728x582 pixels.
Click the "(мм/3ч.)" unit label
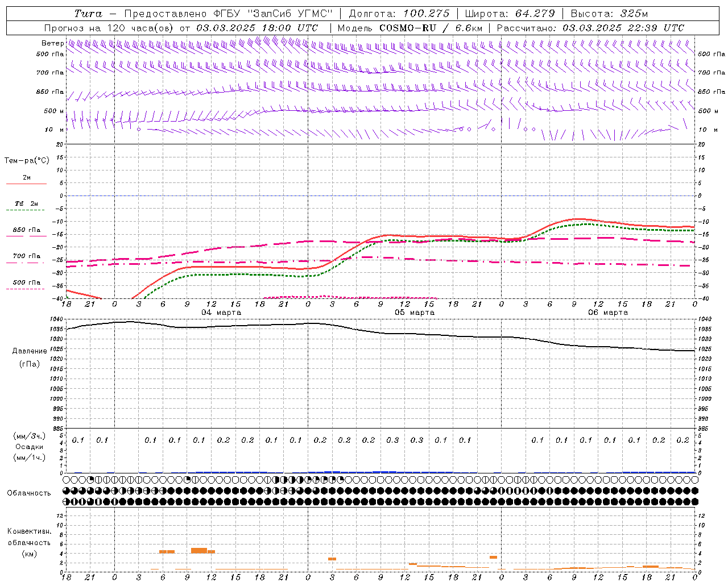pyautogui.click(x=30, y=436)
